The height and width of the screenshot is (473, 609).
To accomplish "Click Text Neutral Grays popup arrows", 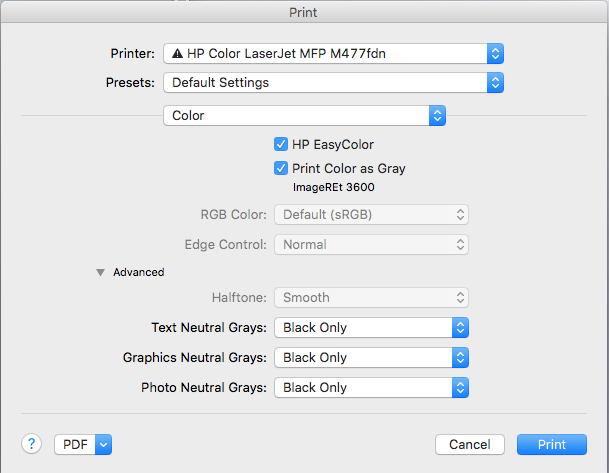I will click(460, 327).
